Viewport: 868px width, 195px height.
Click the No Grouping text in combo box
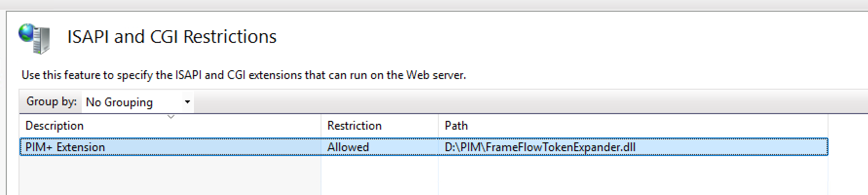pyautogui.click(x=119, y=102)
